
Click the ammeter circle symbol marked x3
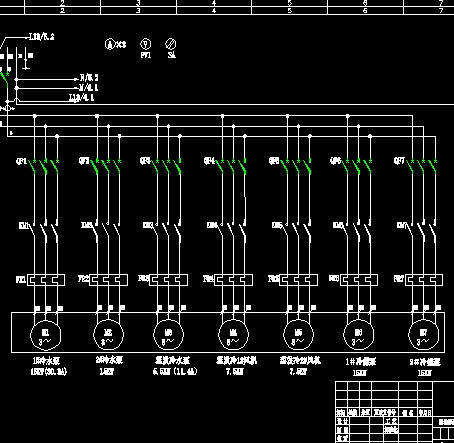click(110, 44)
